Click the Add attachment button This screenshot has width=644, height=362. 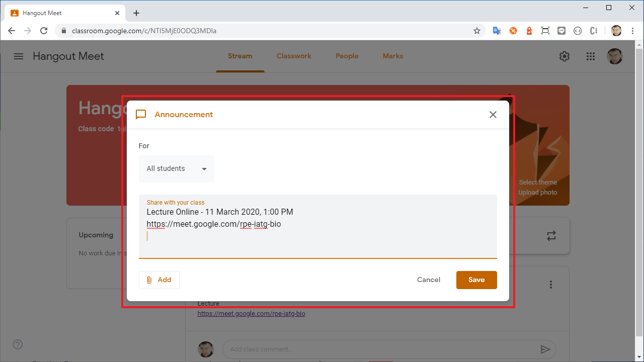159,280
